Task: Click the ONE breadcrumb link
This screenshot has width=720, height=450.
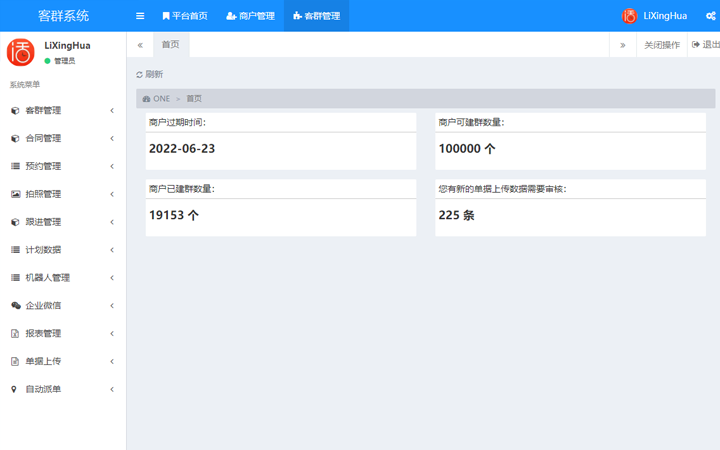Action: [x=160, y=99]
